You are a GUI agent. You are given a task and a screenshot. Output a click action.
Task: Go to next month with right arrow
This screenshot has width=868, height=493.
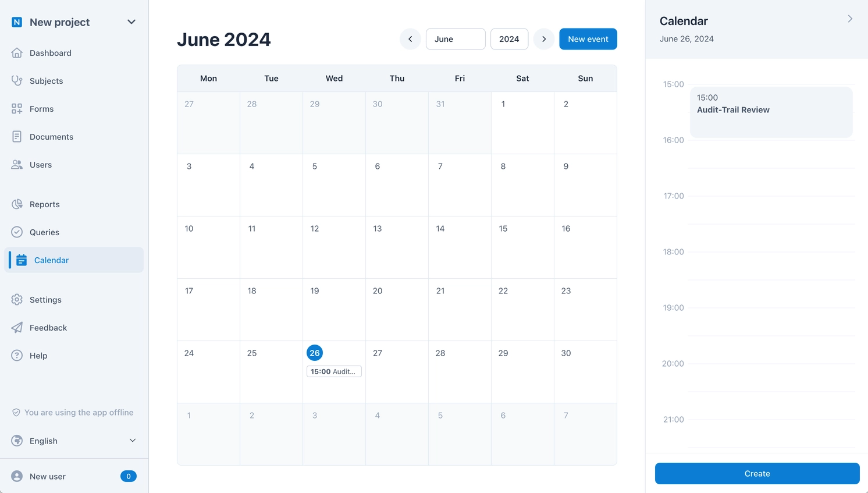[543, 39]
